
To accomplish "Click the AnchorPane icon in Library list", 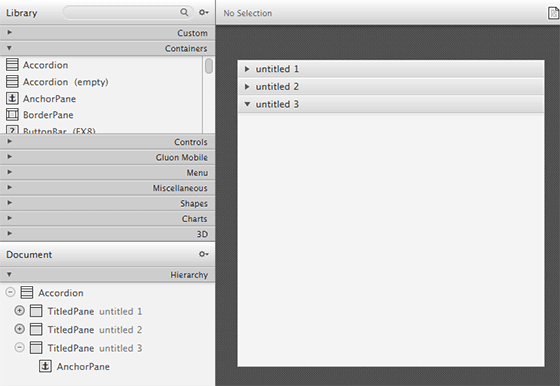I will pyautogui.click(x=12, y=98).
